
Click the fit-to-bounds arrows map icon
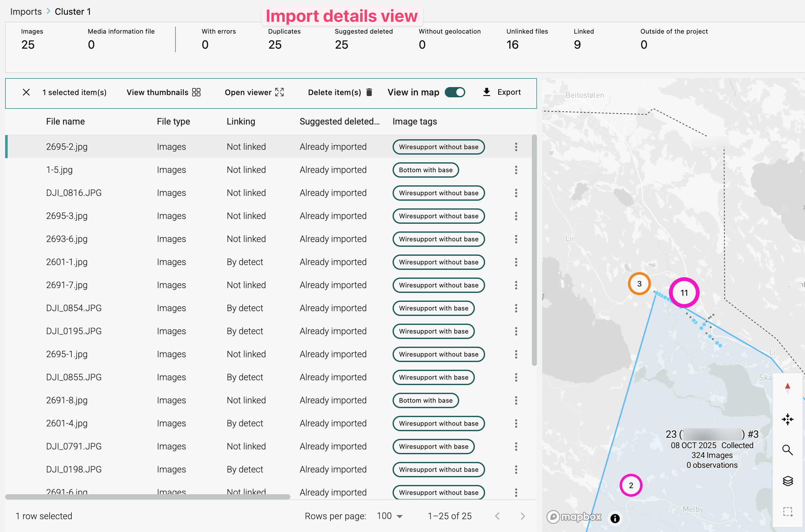click(787, 419)
